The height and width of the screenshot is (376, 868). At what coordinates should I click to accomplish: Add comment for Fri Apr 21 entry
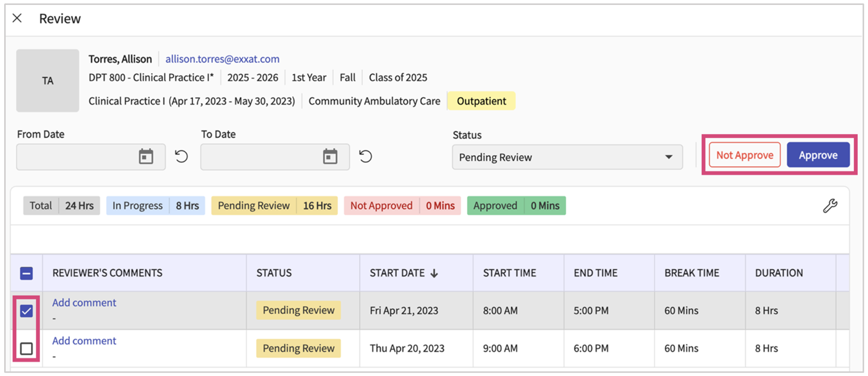pyautogui.click(x=84, y=303)
